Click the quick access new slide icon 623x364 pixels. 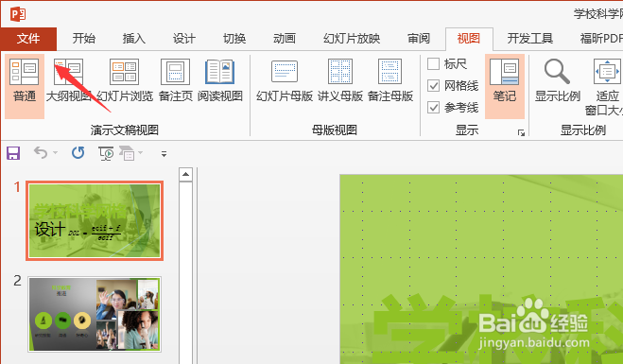pos(127,153)
